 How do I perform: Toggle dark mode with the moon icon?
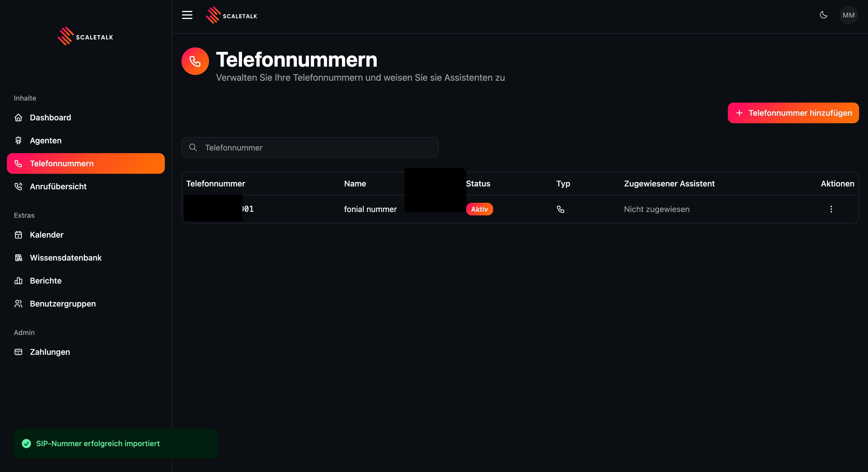pos(823,15)
